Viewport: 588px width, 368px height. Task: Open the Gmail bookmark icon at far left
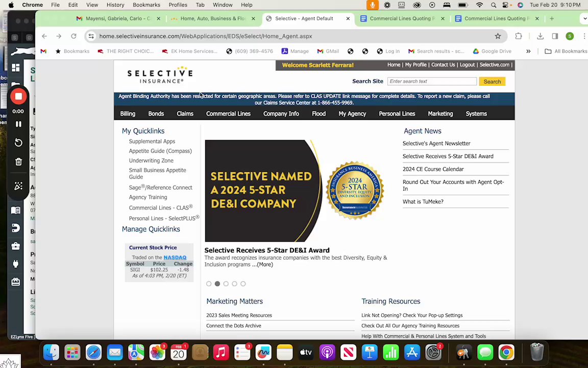(x=43, y=51)
